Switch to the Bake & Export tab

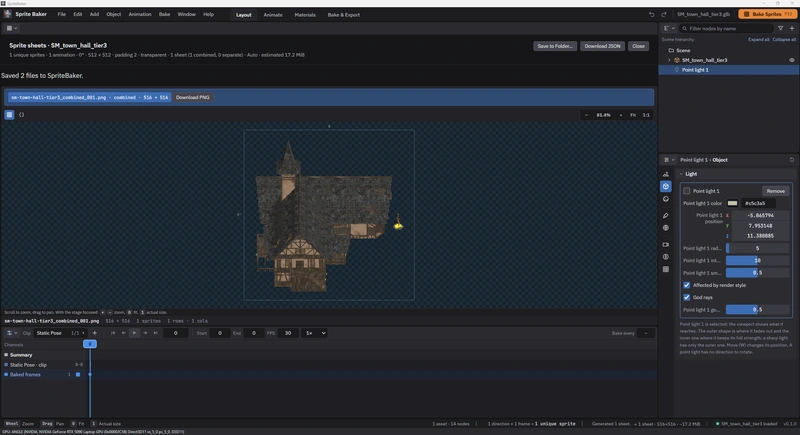pyautogui.click(x=344, y=15)
